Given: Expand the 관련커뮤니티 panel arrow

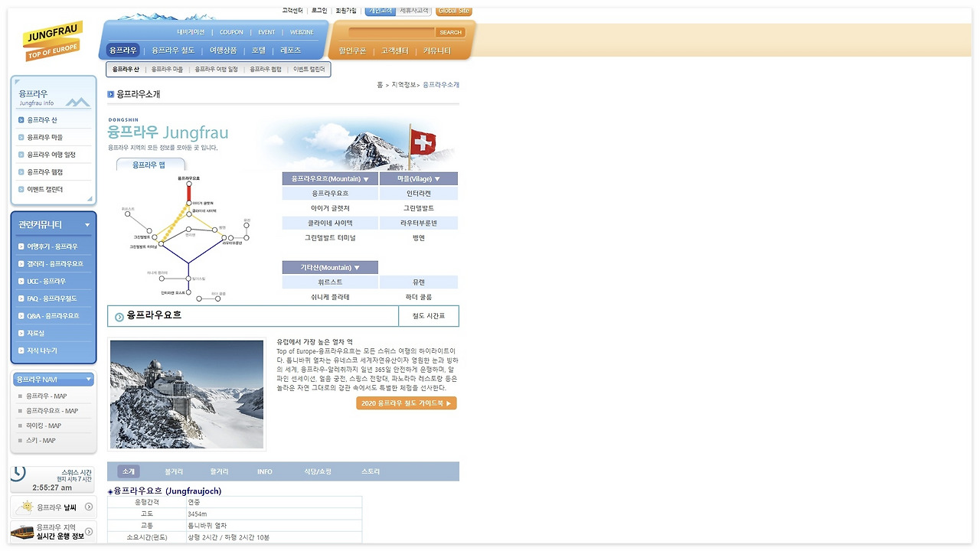Looking at the screenshot, I should pyautogui.click(x=87, y=225).
